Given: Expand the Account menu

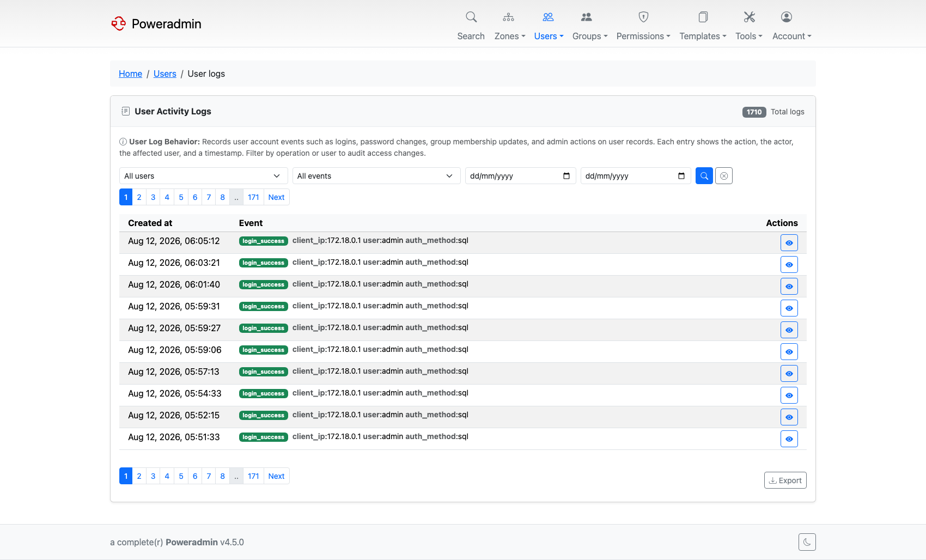Looking at the screenshot, I should coord(792,36).
